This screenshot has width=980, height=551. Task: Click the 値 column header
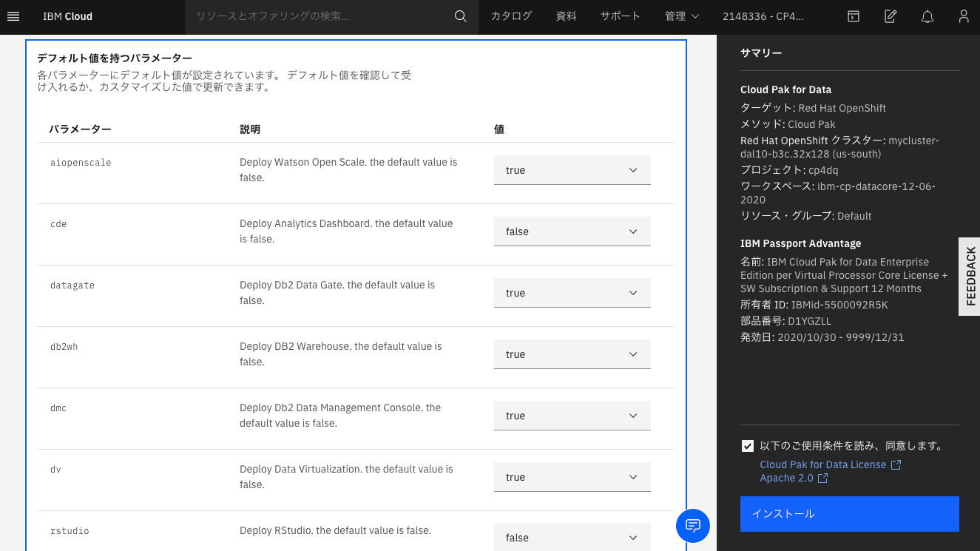(499, 129)
